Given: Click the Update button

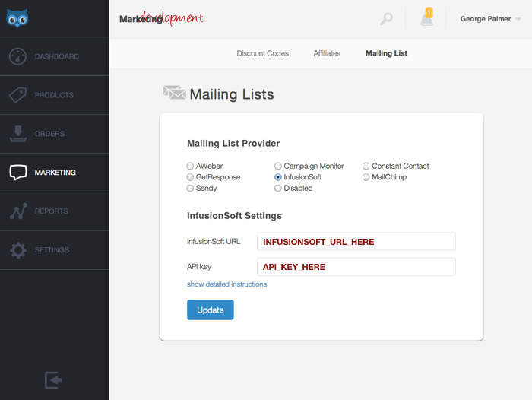Looking at the screenshot, I should tap(211, 310).
